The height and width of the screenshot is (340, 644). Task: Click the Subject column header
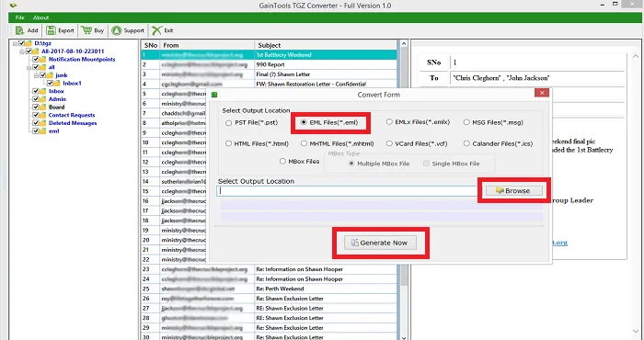tap(326, 45)
